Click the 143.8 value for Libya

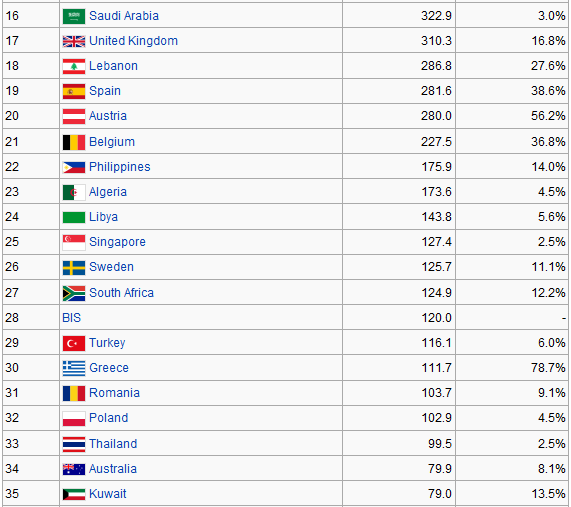pyautogui.click(x=436, y=217)
